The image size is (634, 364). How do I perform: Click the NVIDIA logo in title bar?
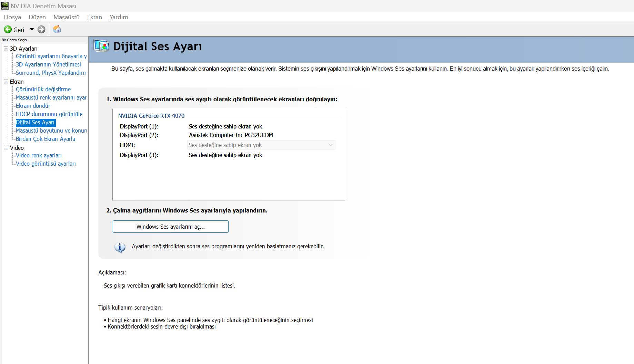pyautogui.click(x=5, y=6)
